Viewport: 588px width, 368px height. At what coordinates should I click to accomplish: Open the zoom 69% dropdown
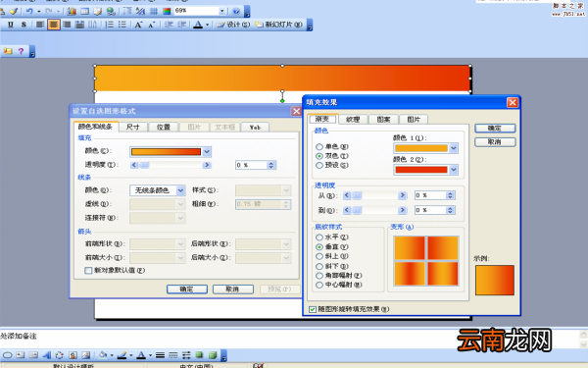[222, 11]
